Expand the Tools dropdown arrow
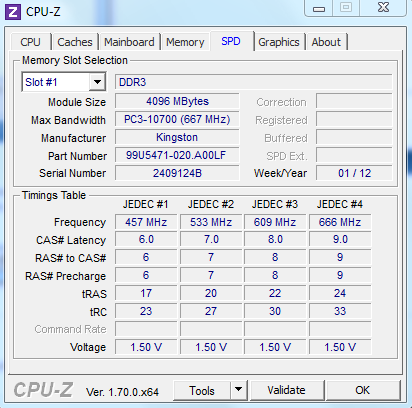412x408 pixels. 238,390
